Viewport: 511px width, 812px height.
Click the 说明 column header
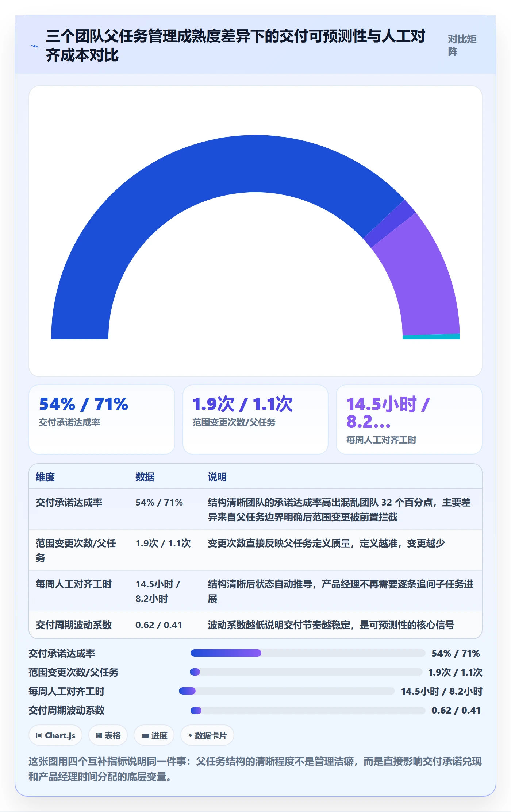click(x=217, y=477)
